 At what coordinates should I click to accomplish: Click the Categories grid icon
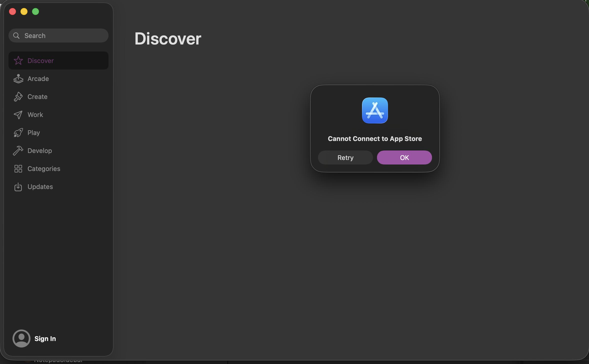tap(18, 169)
